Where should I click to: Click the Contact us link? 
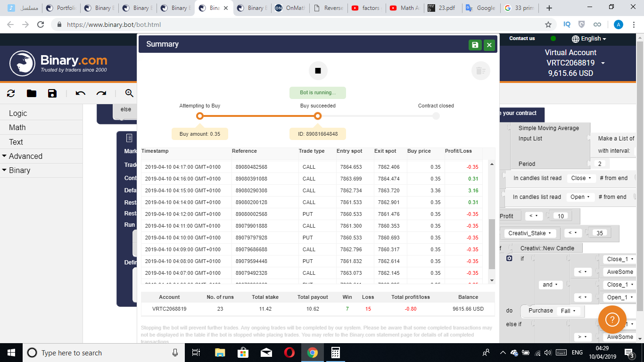pos(521,39)
